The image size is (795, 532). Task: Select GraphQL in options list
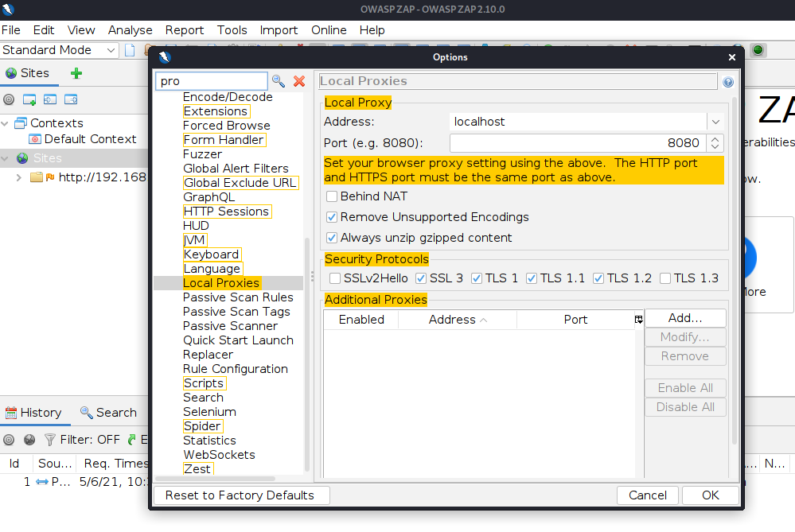pyautogui.click(x=208, y=197)
